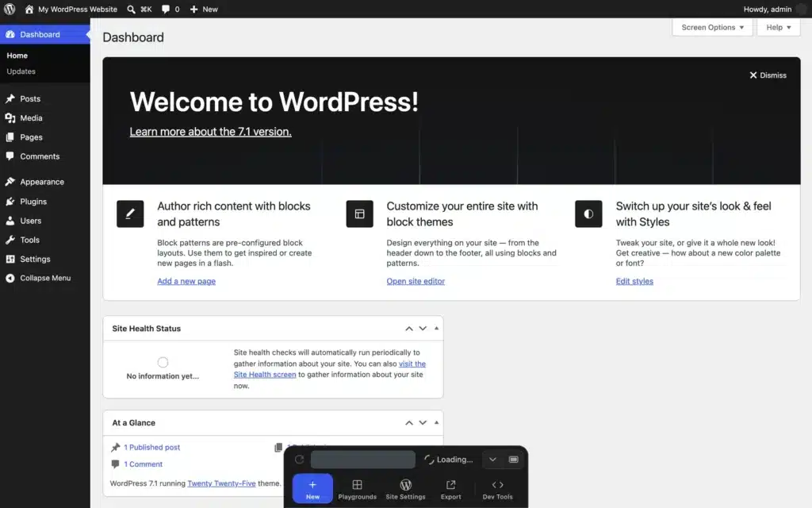Click the refresh icon in Playground toolbar
This screenshot has height=508, width=812.
click(299, 460)
